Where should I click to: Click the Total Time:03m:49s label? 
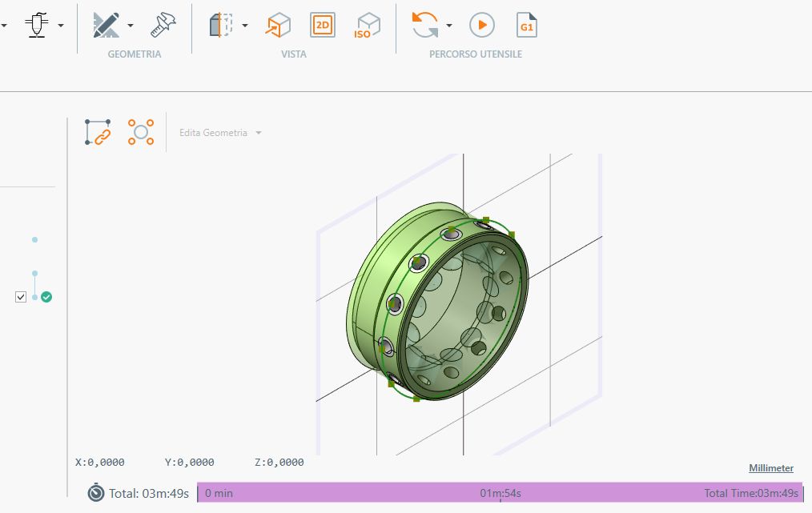[751, 493]
